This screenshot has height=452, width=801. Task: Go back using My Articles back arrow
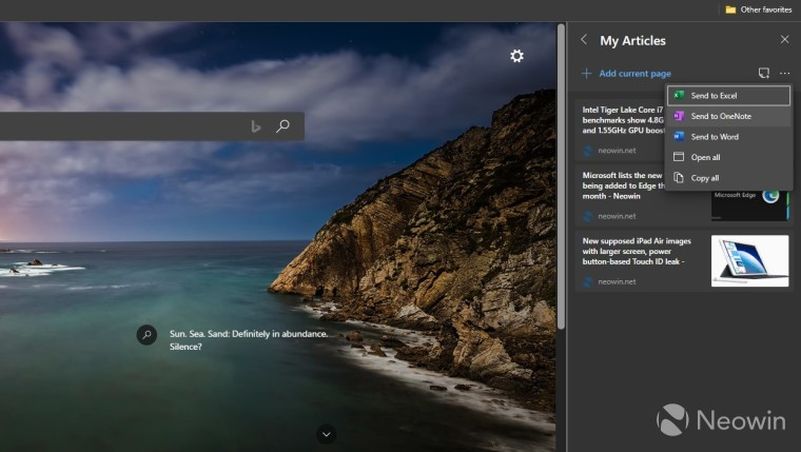[x=584, y=40]
